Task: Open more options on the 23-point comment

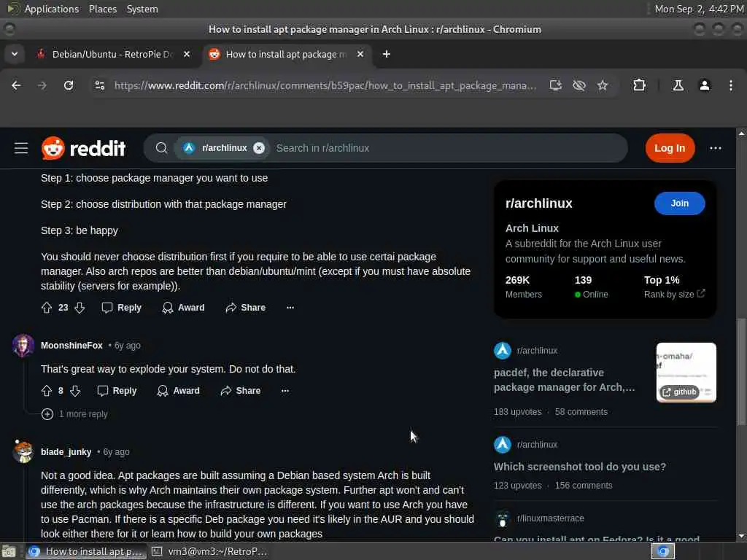Action: [290, 308]
